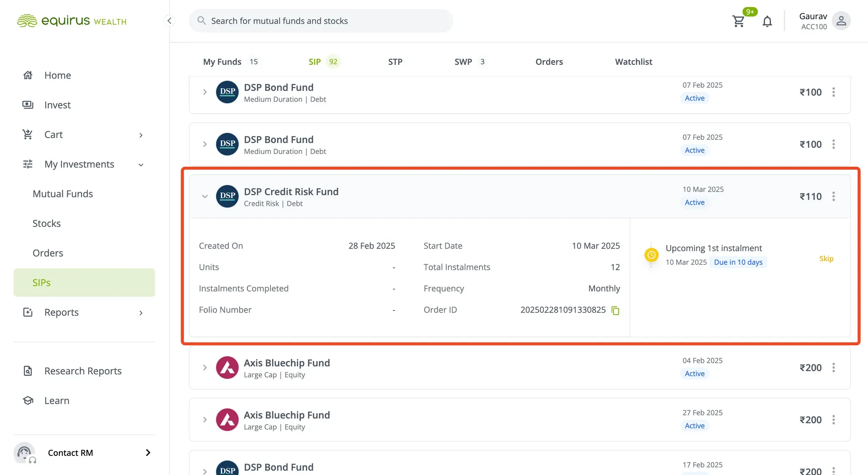Click the Invest icon in sidebar
This screenshot has width=868, height=475.
(28, 105)
